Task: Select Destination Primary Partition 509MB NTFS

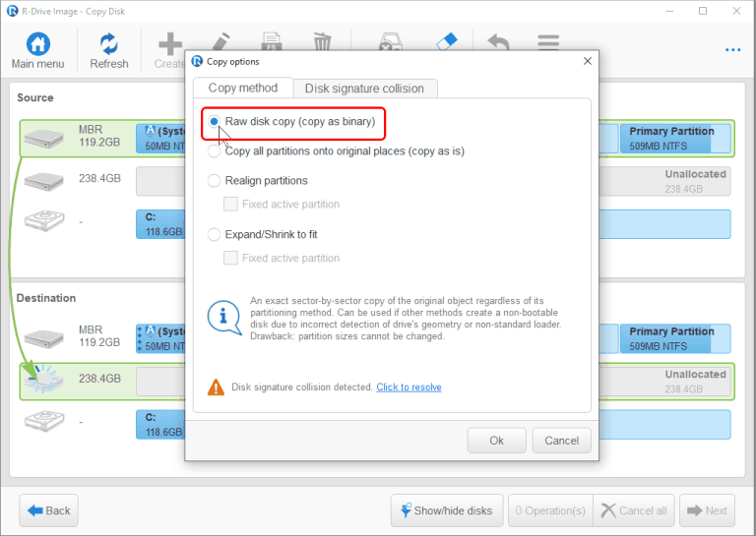Action: (675, 338)
